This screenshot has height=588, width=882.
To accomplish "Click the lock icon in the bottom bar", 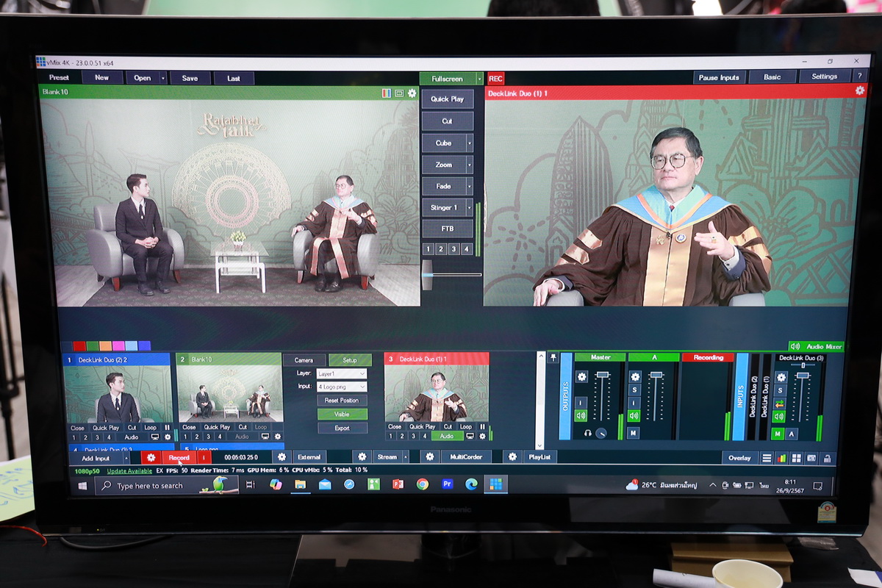I will [827, 458].
